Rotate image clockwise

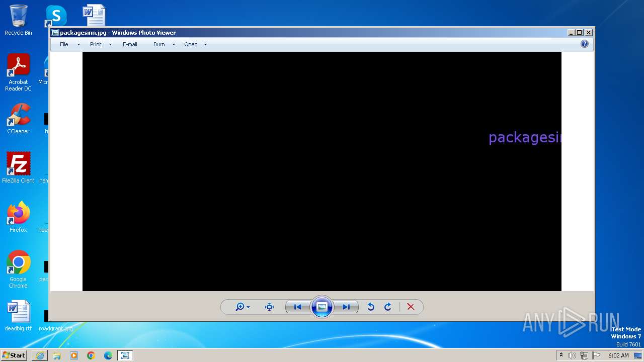(388, 307)
